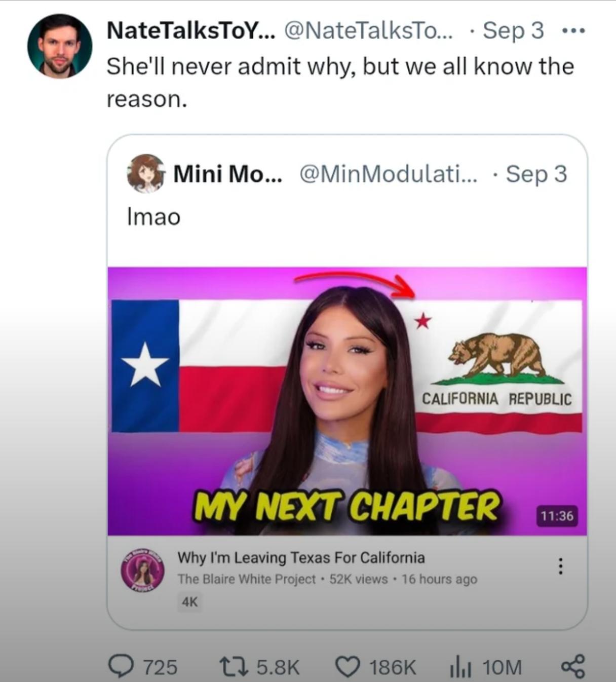
Task: Open The Blaire White Project channel icon
Action: pos(142,570)
